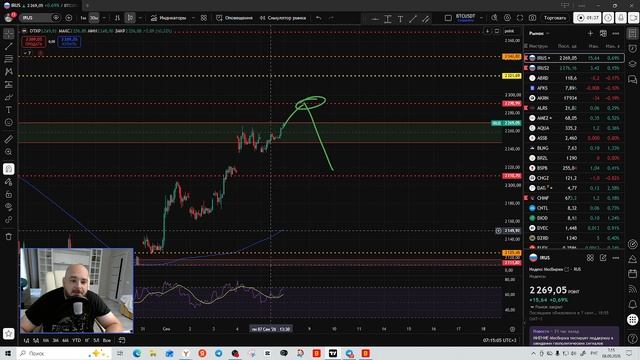Select the ALRS row in watchlist
640x360 pixels.
click(x=574, y=108)
